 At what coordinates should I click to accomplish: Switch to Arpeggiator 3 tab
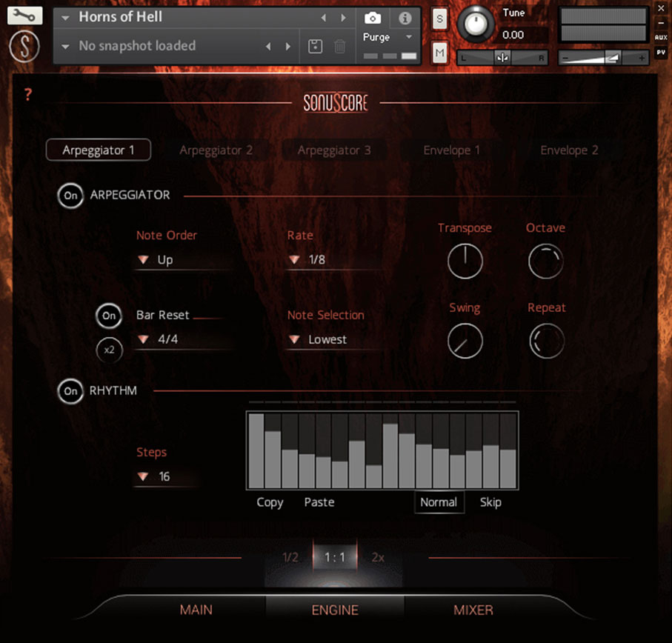click(x=334, y=150)
